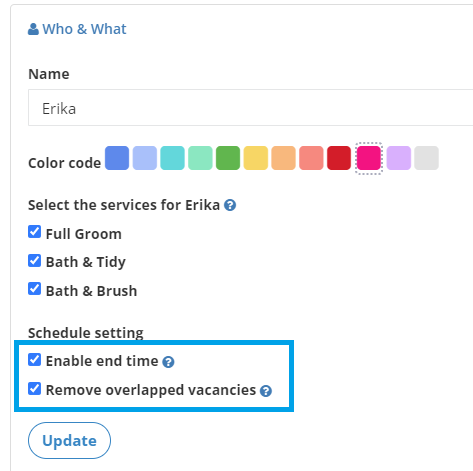Choose the dark blue color swatch
The image size is (473, 471).
click(117, 158)
